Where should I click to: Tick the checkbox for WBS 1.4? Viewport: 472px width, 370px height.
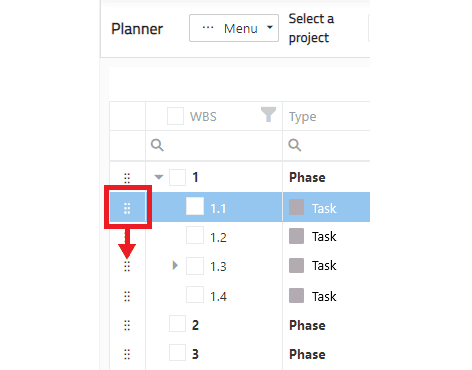(195, 294)
